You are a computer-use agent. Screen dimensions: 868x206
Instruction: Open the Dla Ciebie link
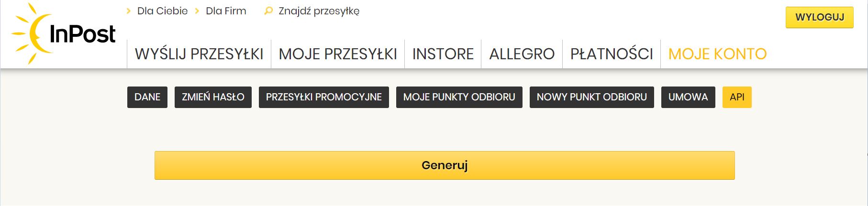pos(162,11)
